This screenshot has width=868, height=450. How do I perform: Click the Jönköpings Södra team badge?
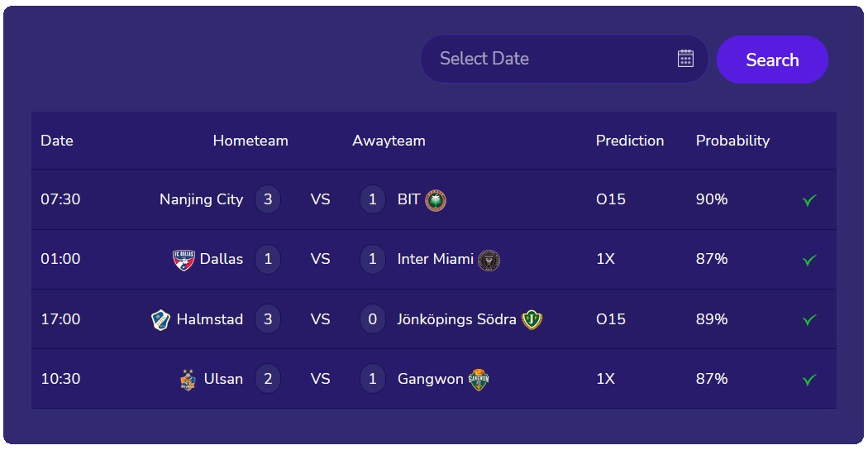[532, 319]
